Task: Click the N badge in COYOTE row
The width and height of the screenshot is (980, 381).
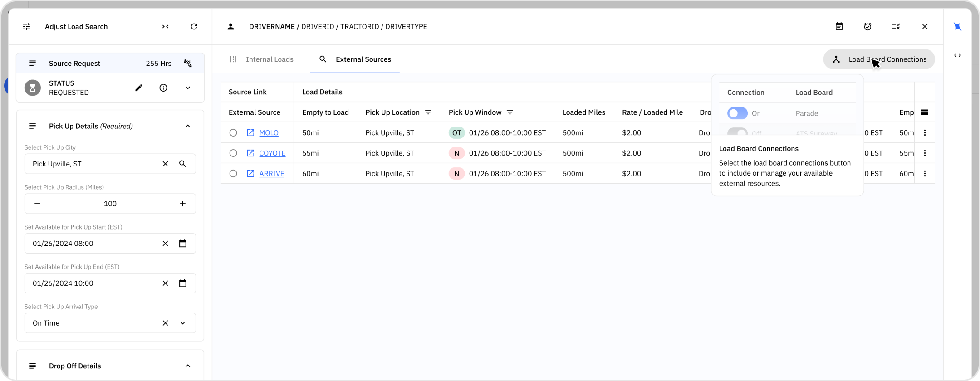Action: click(456, 153)
